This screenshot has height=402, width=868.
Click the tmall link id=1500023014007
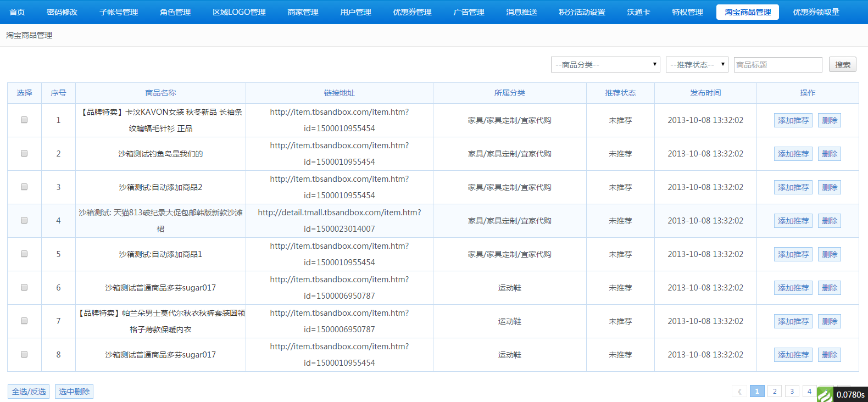point(340,221)
